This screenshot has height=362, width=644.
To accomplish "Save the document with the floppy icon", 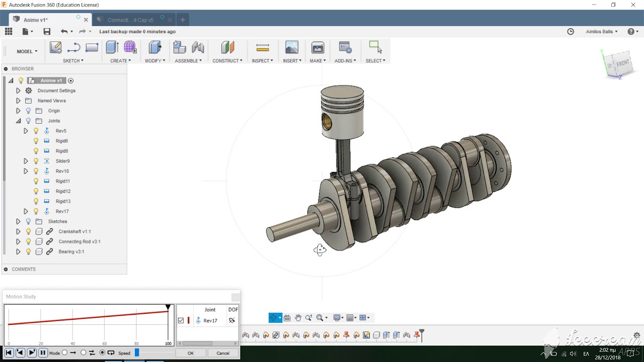I will 47,31.
